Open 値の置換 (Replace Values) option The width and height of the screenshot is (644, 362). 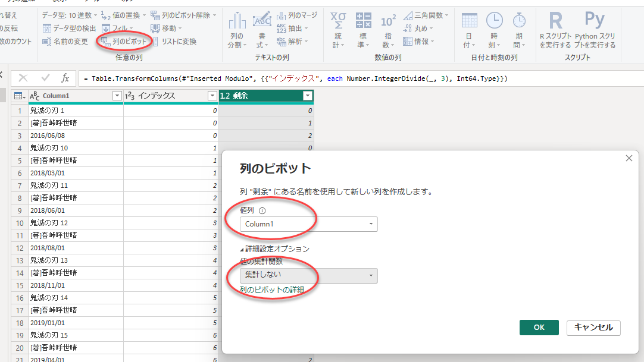pos(123,15)
